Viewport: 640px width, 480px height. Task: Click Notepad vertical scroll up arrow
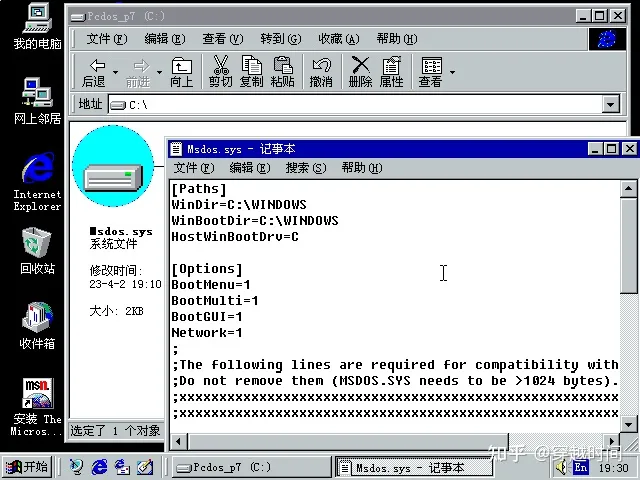coord(628,189)
